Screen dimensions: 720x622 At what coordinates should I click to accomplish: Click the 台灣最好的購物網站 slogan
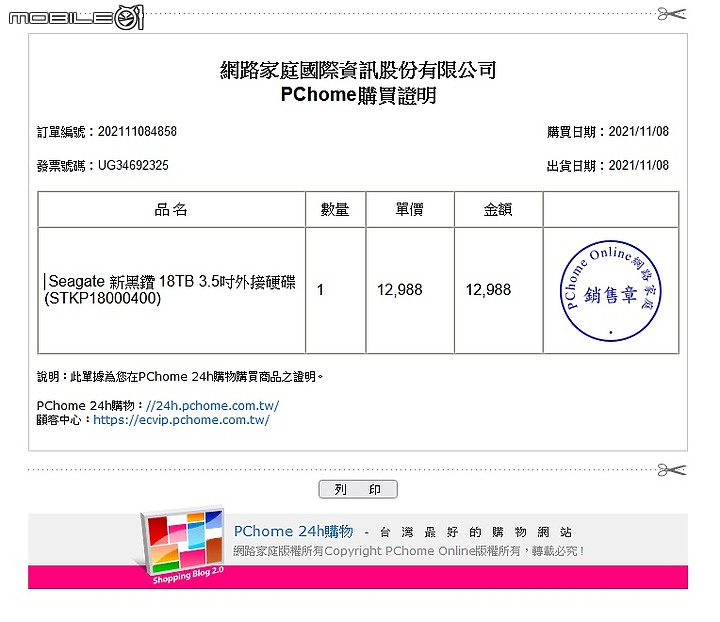pyautogui.click(x=475, y=532)
